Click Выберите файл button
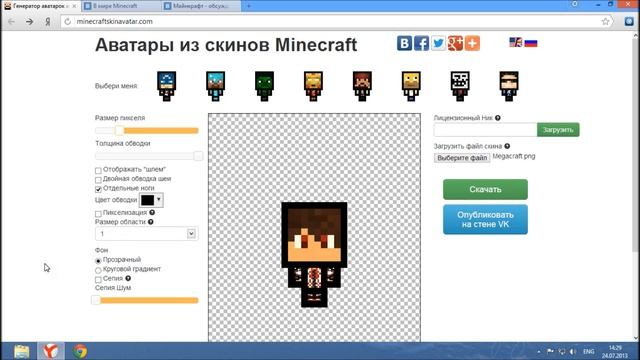This screenshot has width=640, height=360. click(x=462, y=158)
